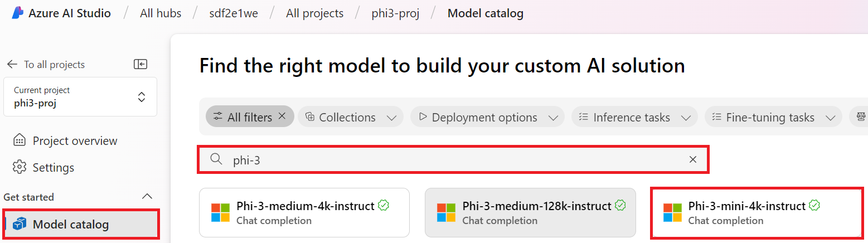Open Project overview in sidebar

click(65, 140)
